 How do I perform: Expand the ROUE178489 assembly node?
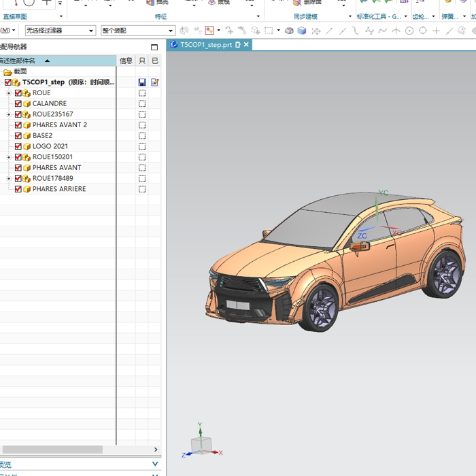(x=9, y=178)
